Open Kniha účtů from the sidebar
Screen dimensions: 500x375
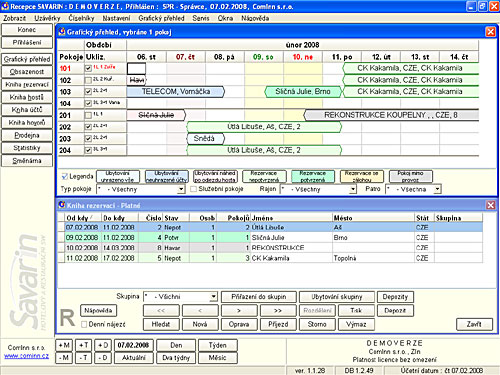(x=27, y=110)
